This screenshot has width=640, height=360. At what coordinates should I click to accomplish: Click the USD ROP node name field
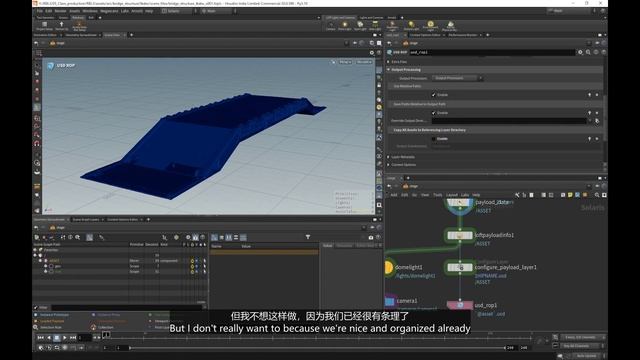point(492,52)
